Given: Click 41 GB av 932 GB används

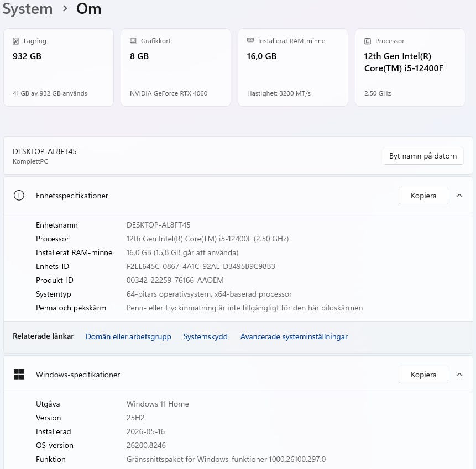Looking at the screenshot, I should 50,93.
